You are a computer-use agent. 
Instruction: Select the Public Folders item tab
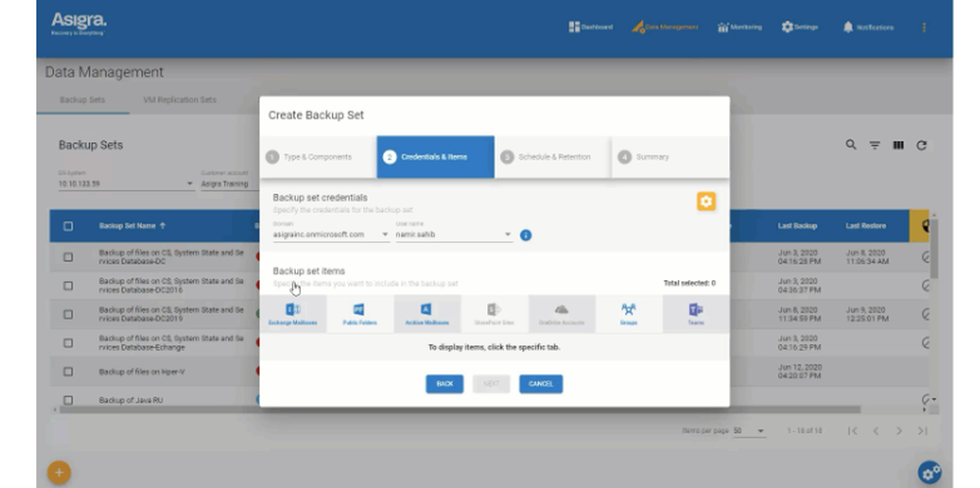pyautogui.click(x=360, y=314)
